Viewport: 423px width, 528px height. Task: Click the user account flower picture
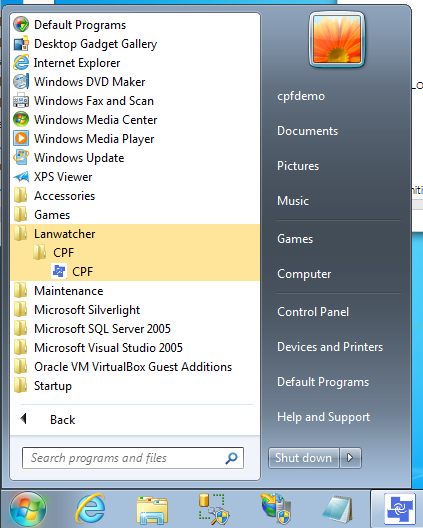337,39
